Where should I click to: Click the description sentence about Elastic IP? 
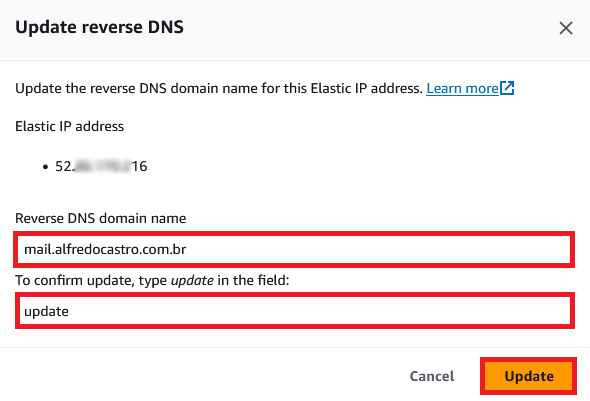[219, 88]
